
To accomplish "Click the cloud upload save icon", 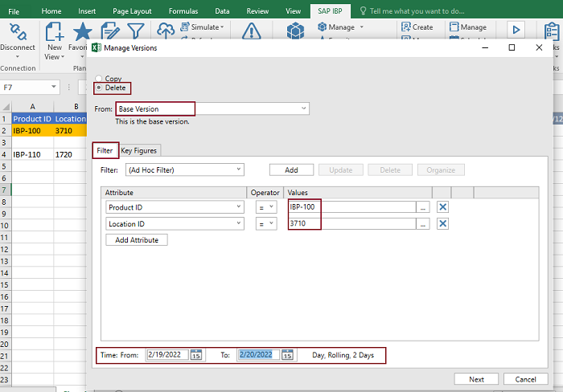I will 166,31.
